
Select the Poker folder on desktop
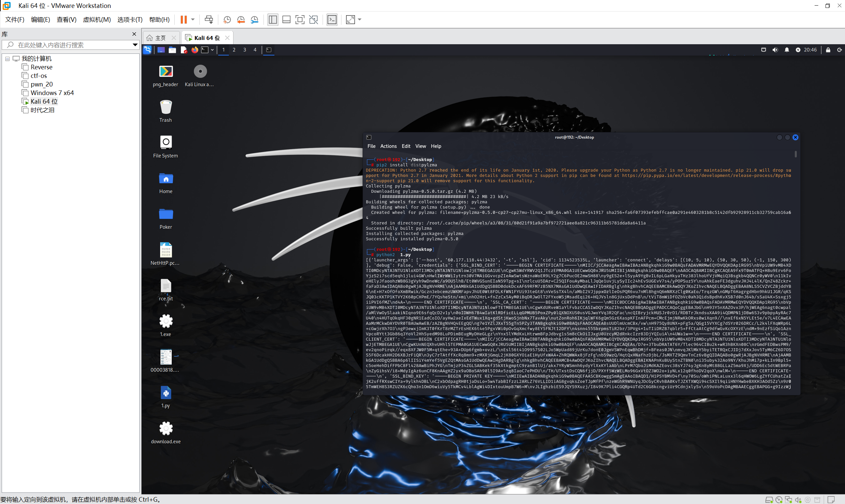[x=166, y=218]
